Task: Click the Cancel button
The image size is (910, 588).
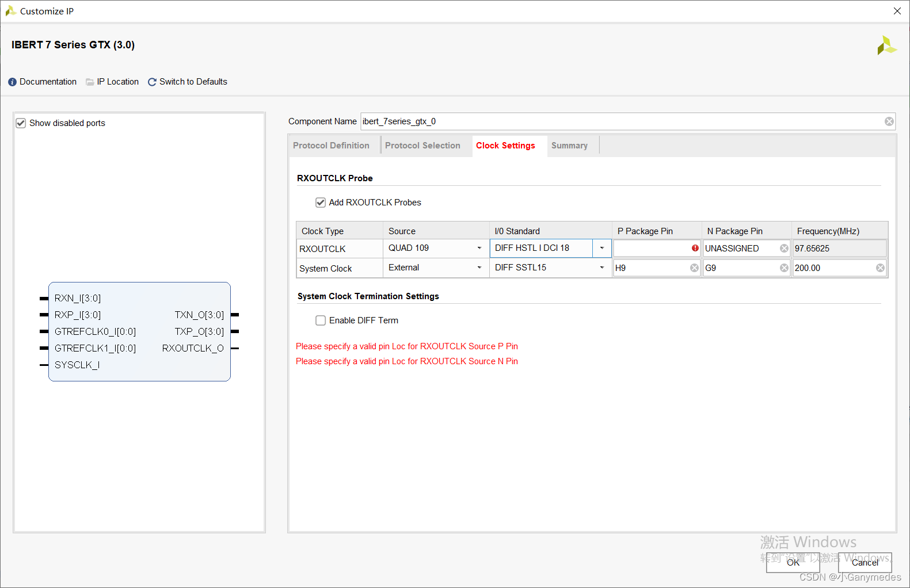Action: 865,563
